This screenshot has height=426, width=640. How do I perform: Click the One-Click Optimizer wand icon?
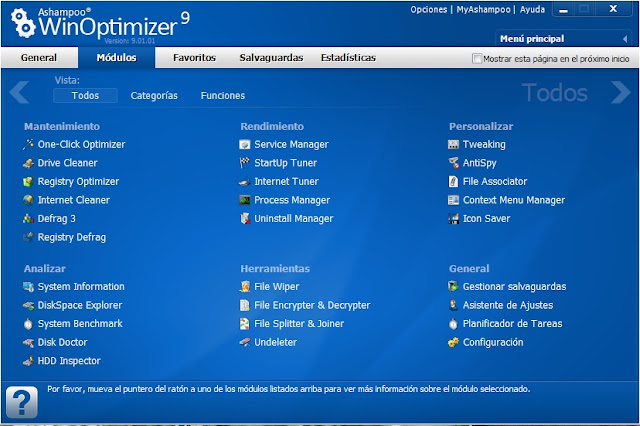pyautogui.click(x=28, y=144)
